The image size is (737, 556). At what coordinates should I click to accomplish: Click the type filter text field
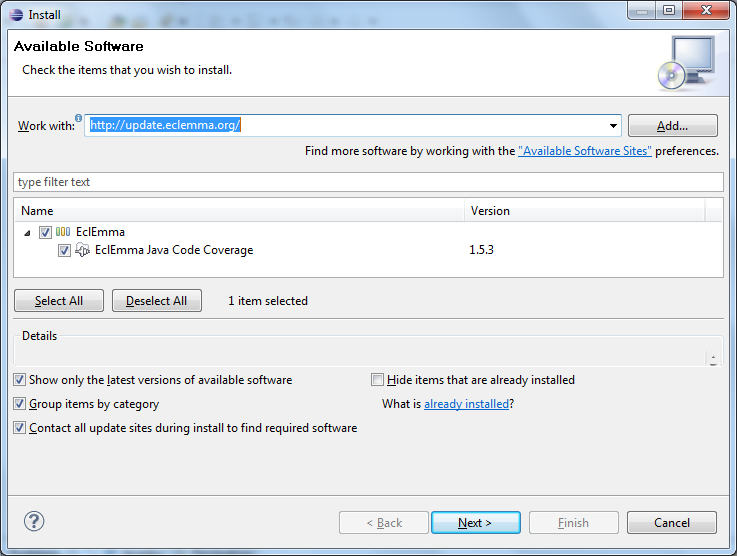(368, 182)
